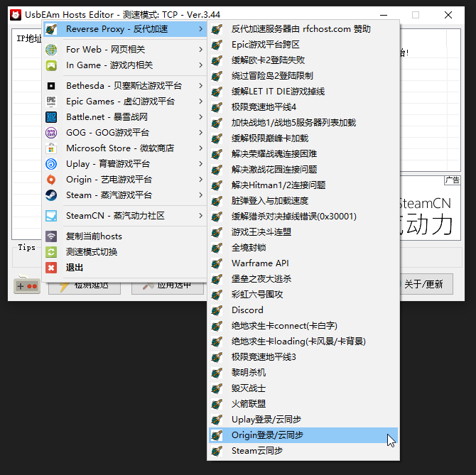Click the wifi icon for 复制当前hosts
This screenshot has height=475, width=476.
pyautogui.click(x=51, y=236)
